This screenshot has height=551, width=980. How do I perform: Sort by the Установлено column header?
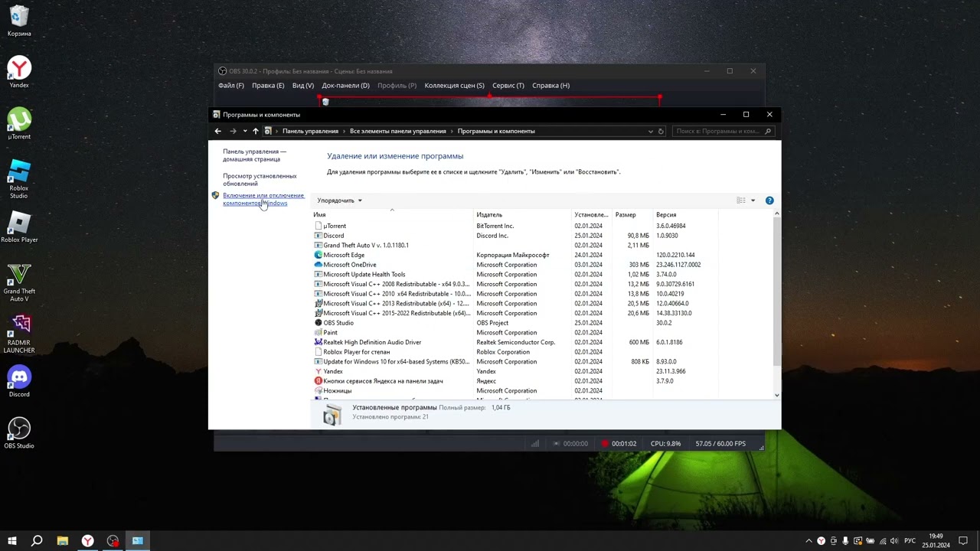pos(592,215)
